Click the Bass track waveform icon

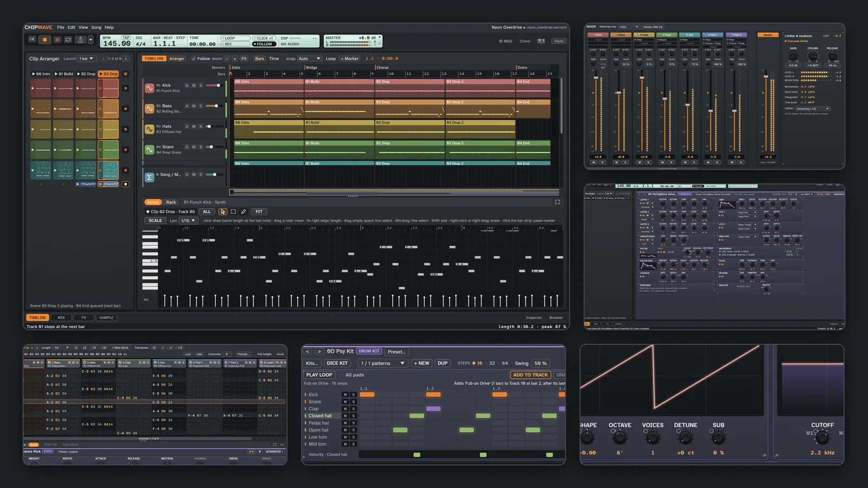(x=149, y=108)
